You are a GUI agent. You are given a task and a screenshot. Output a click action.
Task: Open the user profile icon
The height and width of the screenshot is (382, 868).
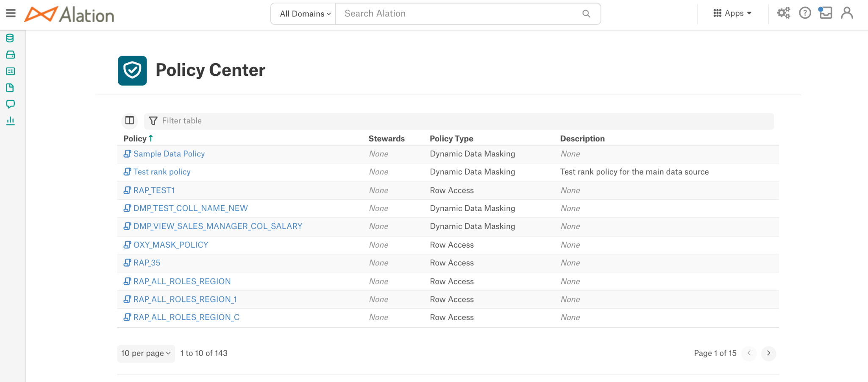pos(847,13)
